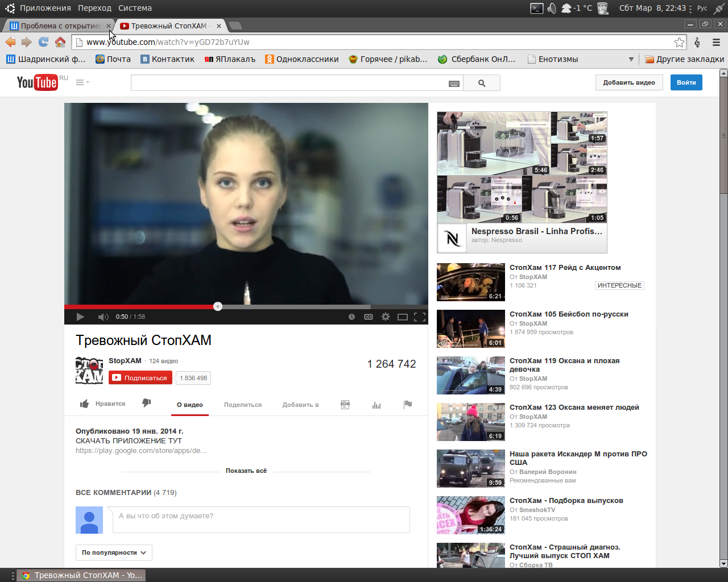
Task: Mute the video with the speaker icon
Action: (x=103, y=317)
